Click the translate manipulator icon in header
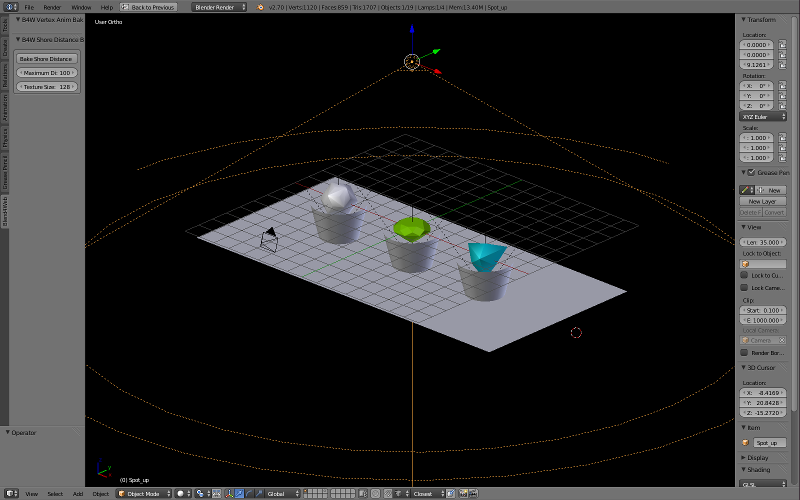 [238, 493]
